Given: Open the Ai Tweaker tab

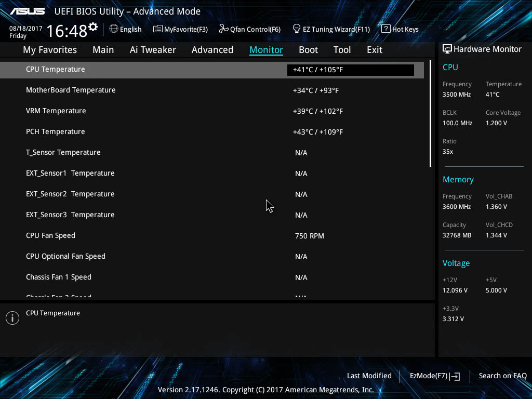Looking at the screenshot, I should 153,50.
